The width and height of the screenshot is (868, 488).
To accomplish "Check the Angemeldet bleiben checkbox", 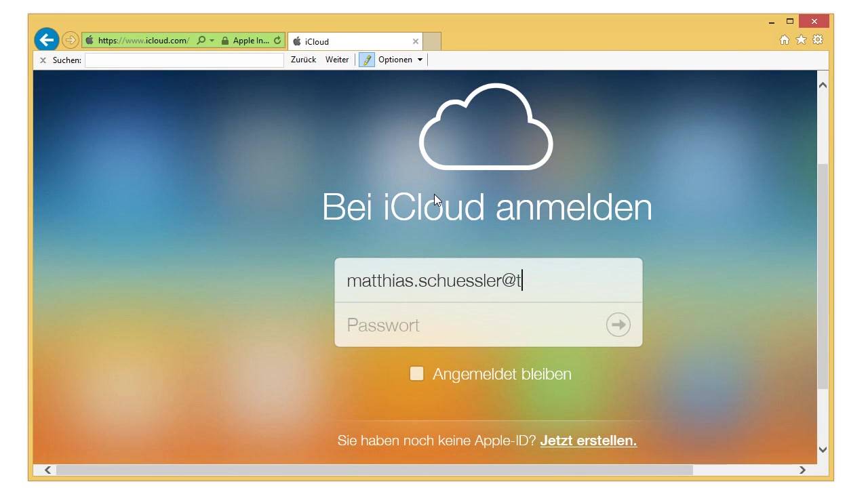I will 416,373.
